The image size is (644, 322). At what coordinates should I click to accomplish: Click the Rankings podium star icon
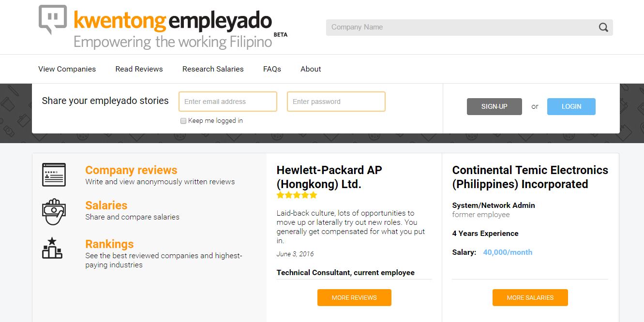(x=52, y=248)
